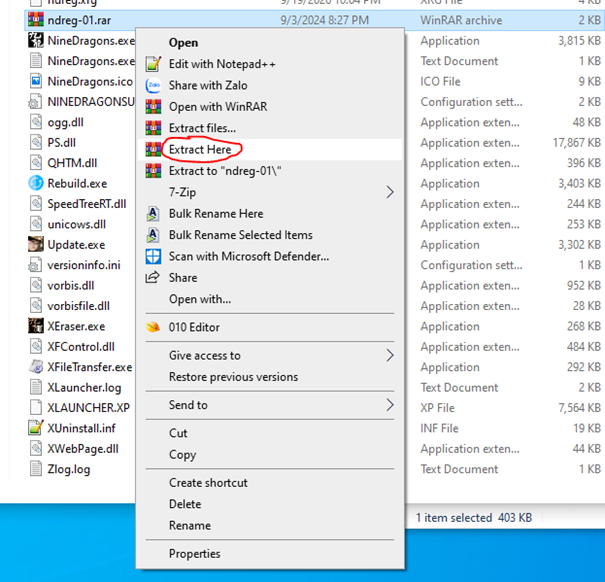Click the Share arrow icon
Viewport: 605px width, 582px height.
152,277
